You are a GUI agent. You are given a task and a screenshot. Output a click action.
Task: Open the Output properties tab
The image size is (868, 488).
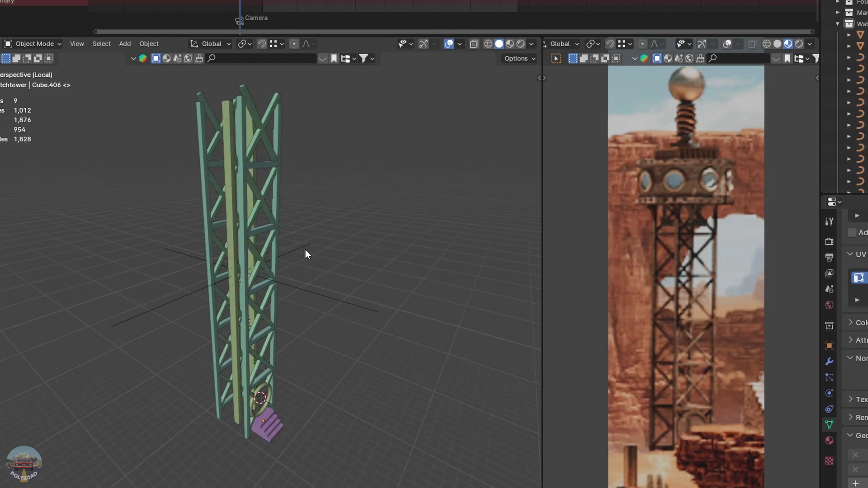829,258
